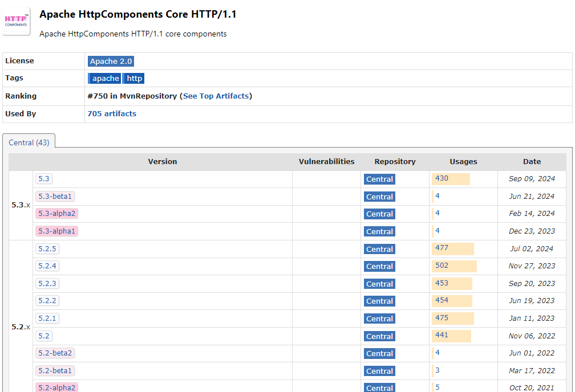Screen dimensions: 575x392
Task: Click the page title Apache HttpComponents Core HTTP/1.1
Action: (x=138, y=14)
